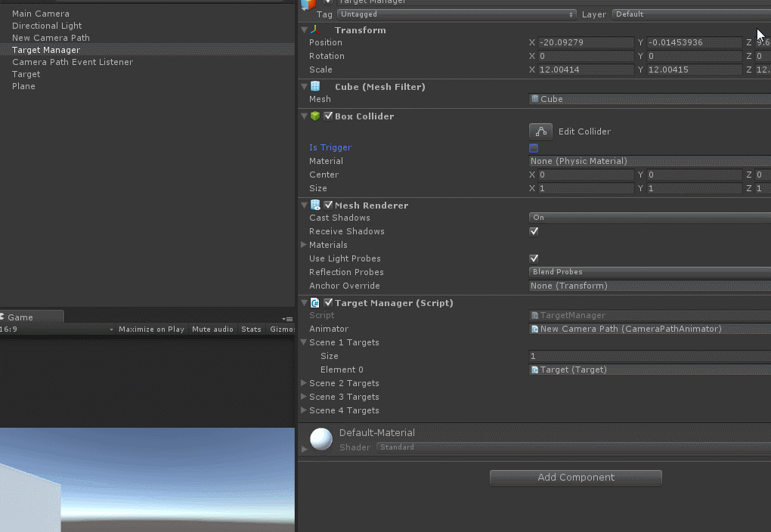Click the Element 0 Target field
This screenshot has height=532, width=771.
(649, 370)
